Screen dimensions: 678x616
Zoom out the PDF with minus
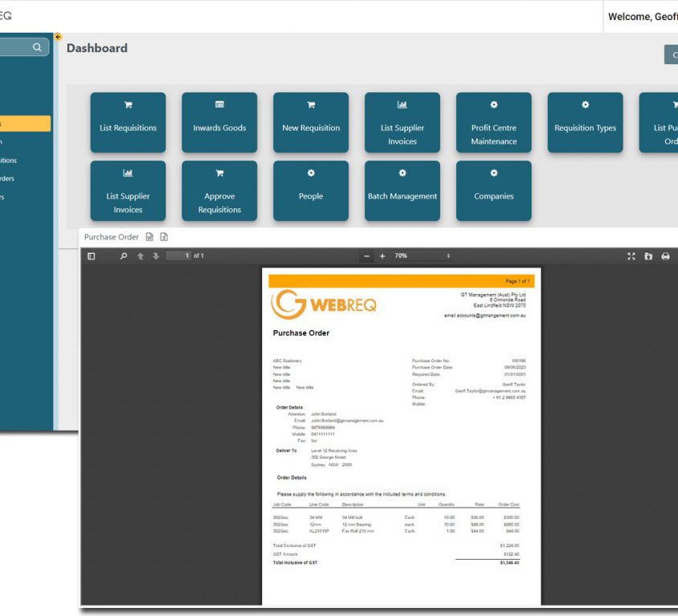pos(366,256)
